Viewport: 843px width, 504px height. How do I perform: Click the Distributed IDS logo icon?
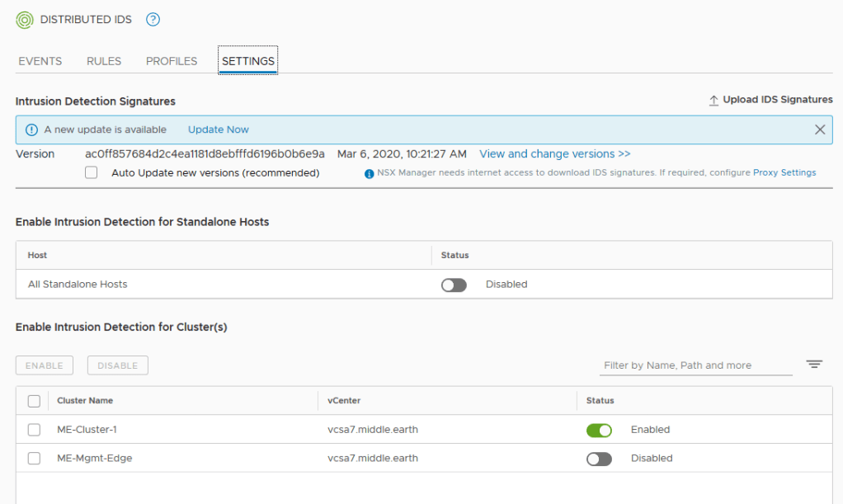click(x=25, y=20)
